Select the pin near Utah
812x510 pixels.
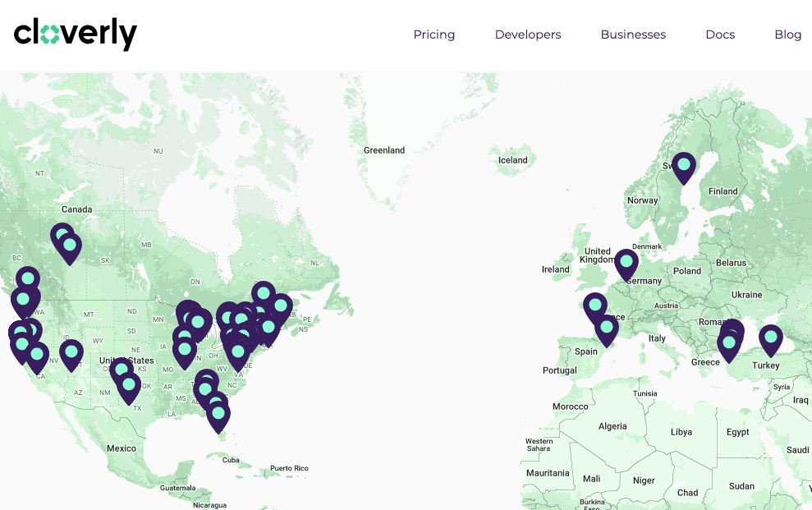[x=71, y=355]
